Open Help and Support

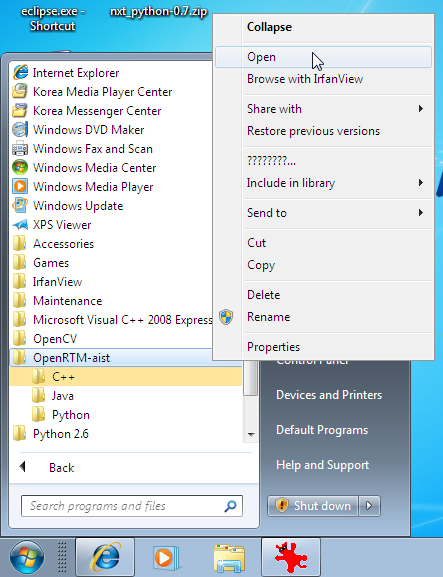(322, 465)
